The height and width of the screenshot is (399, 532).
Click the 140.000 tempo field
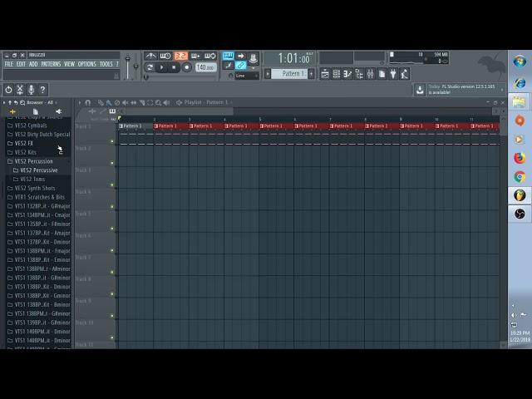[x=205, y=67]
